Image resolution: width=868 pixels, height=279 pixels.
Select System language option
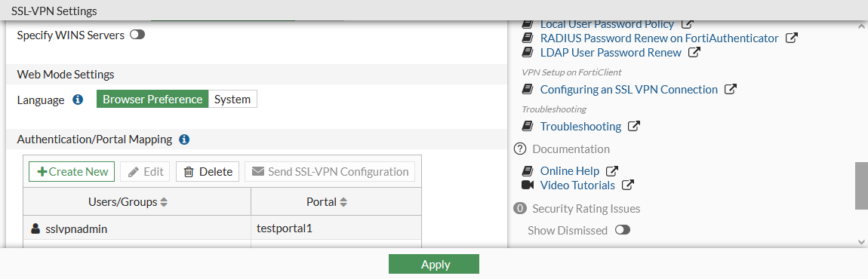tap(232, 99)
